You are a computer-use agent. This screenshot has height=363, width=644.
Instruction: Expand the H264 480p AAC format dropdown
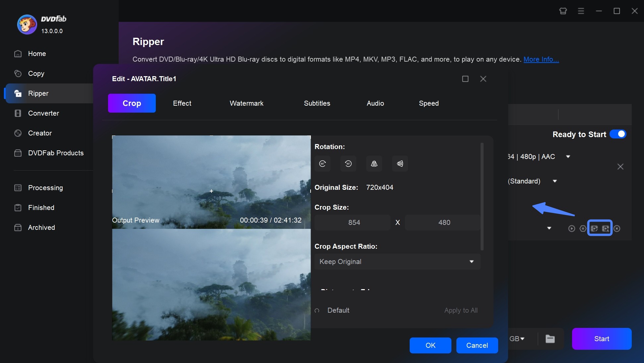click(x=568, y=157)
